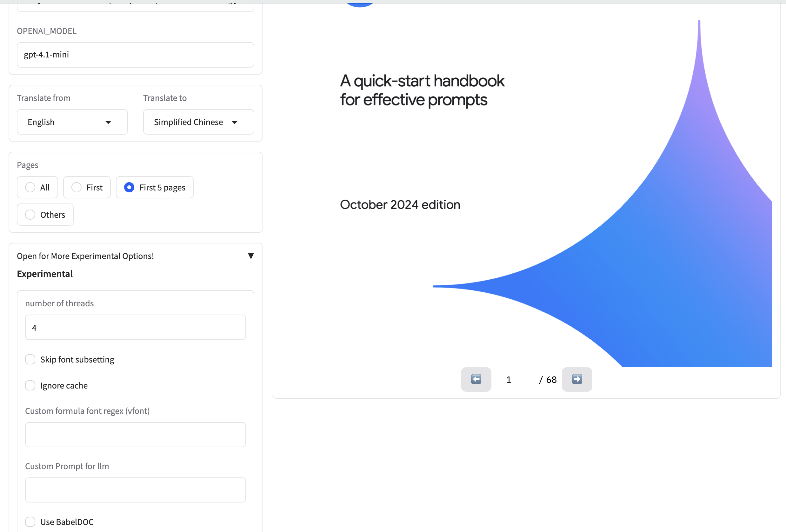
Task: Click the OPENAI_MODEL label
Action: (x=47, y=31)
